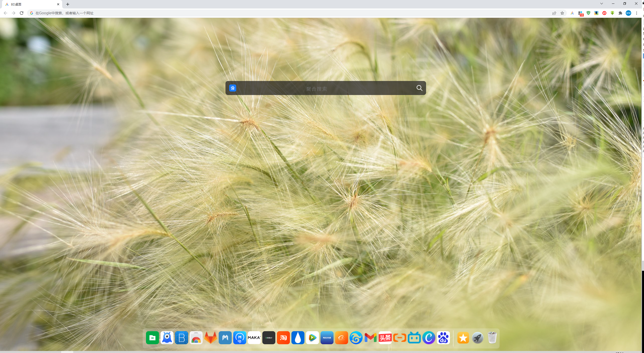
Task: Open the Toutiao 头条 icon
Action: tap(385, 338)
